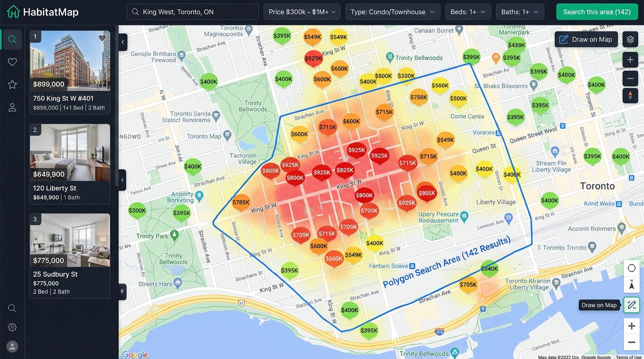
Task: Click the lower search icon in sidebar
Action: point(12,308)
